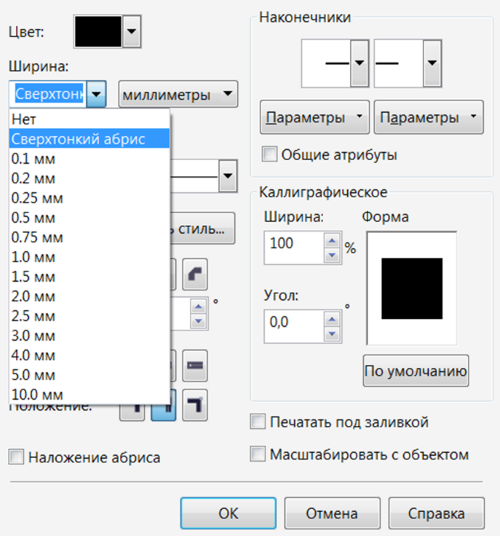This screenshot has width=500, height=536.
Task: Select 1.5 мм width option
Action: [89, 277]
